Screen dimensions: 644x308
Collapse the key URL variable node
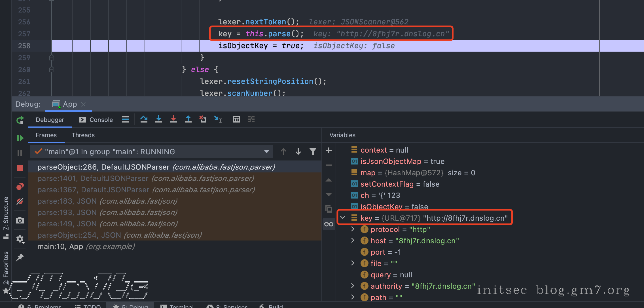[343, 218]
